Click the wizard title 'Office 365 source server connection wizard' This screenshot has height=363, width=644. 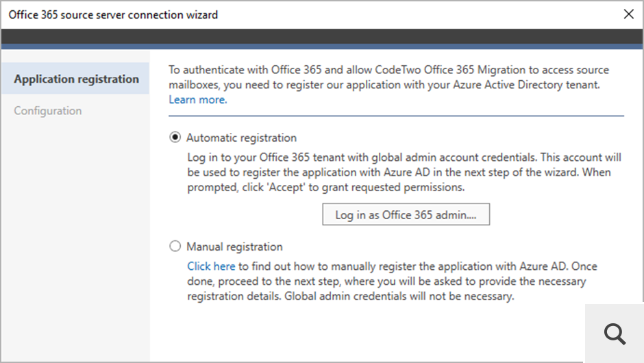[113, 15]
